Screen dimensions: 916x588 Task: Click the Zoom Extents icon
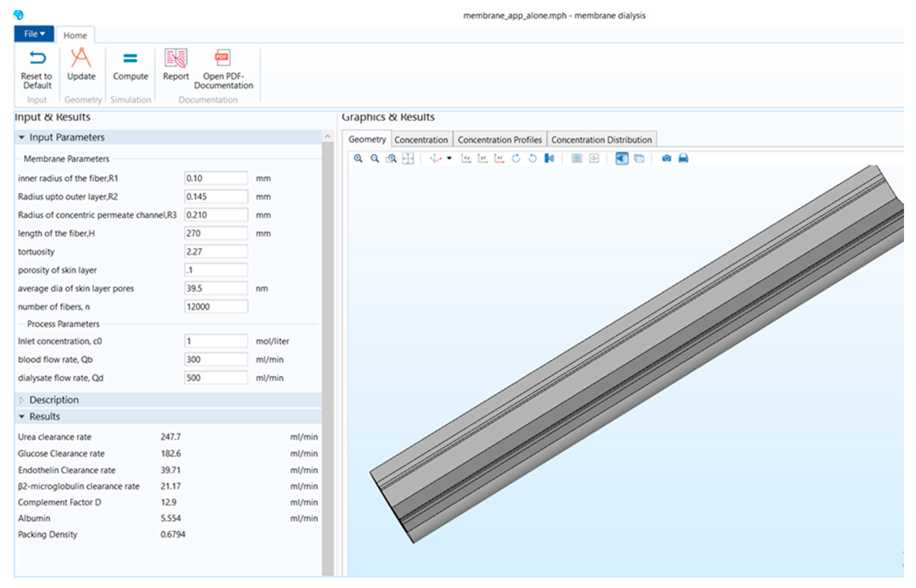point(408,158)
